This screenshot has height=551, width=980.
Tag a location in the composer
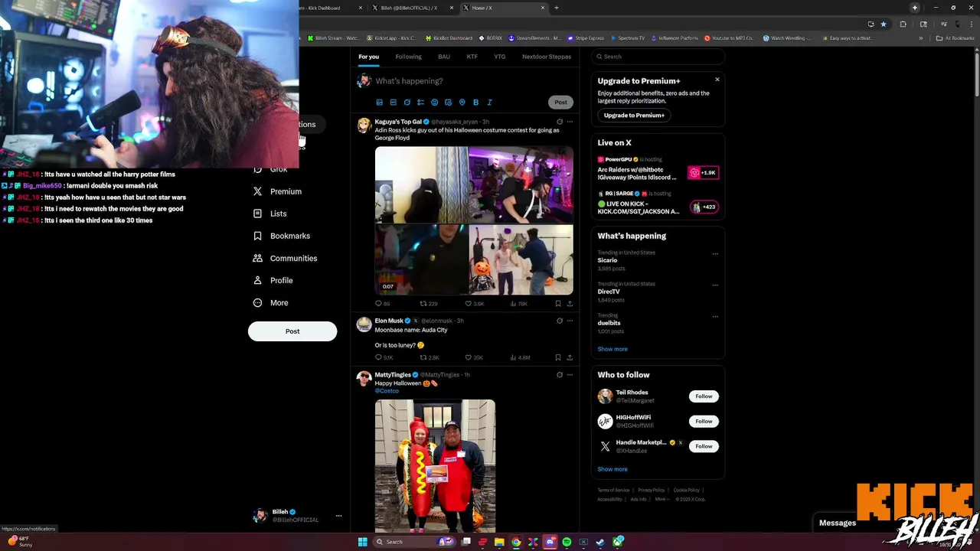[x=462, y=103]
